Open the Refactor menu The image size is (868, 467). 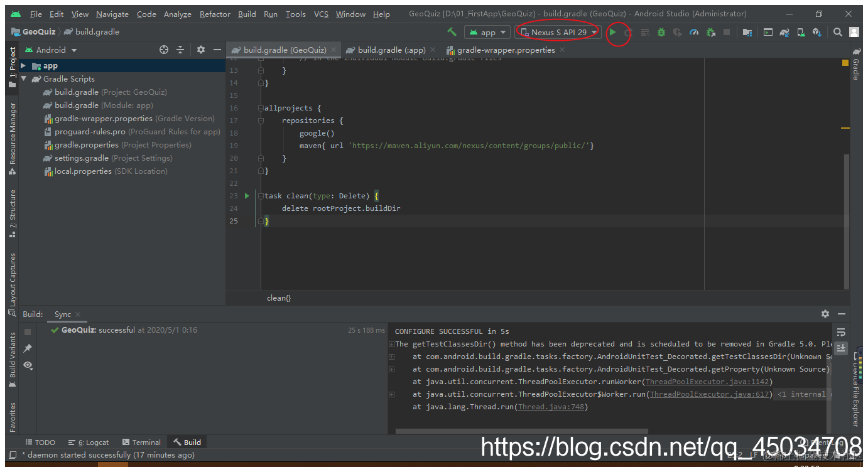(x=215, y=14)
